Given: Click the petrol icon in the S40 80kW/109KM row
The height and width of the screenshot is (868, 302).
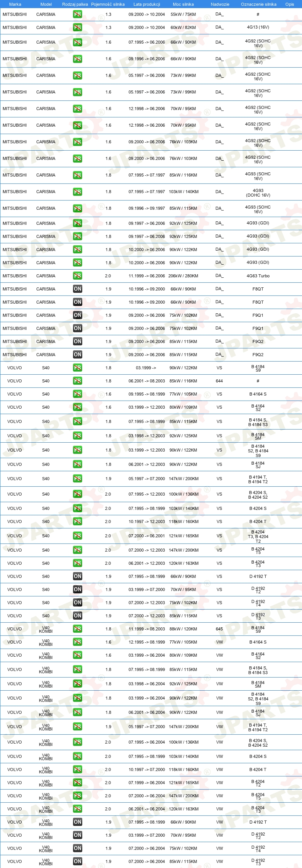Looking at the screenshot, I should click(x=77, y=407).
